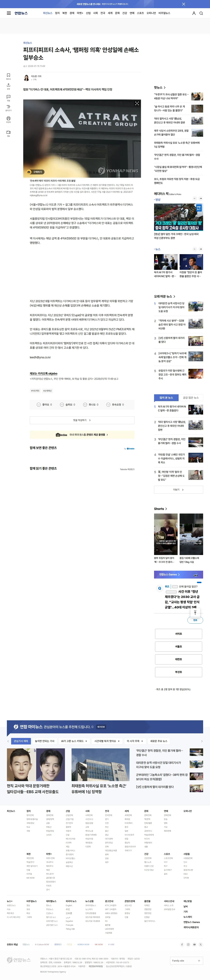Open the 연합뉴스 Games banner
Viewport: 210px width, 980px height.
coord(178,574)
